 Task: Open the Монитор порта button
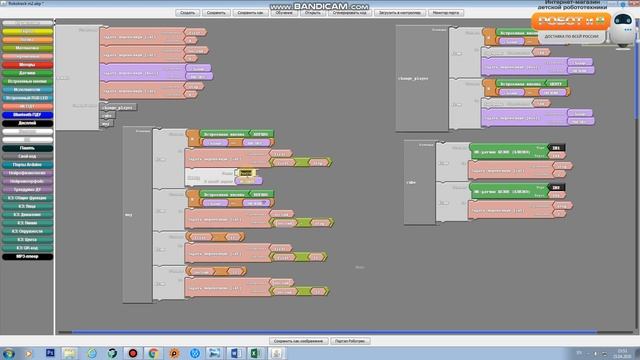pyautogui.click(x=446, y=13)
